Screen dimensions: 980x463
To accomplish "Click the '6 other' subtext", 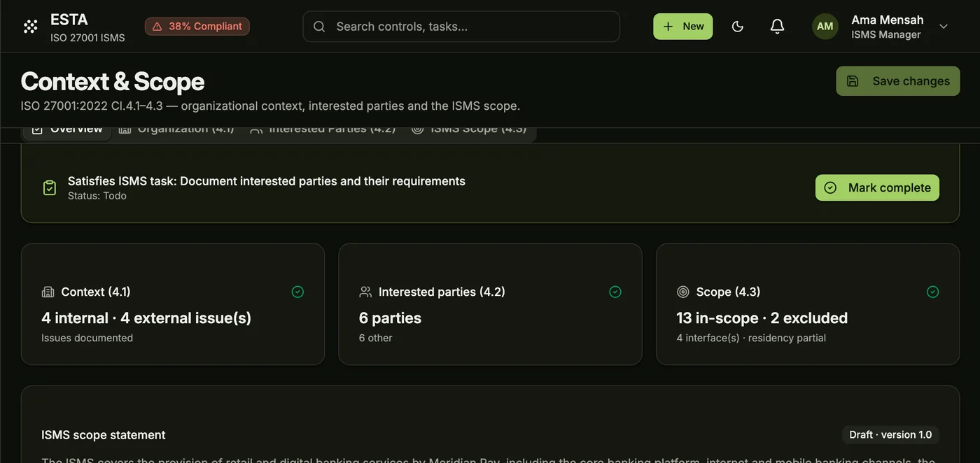I will (375, 338).
